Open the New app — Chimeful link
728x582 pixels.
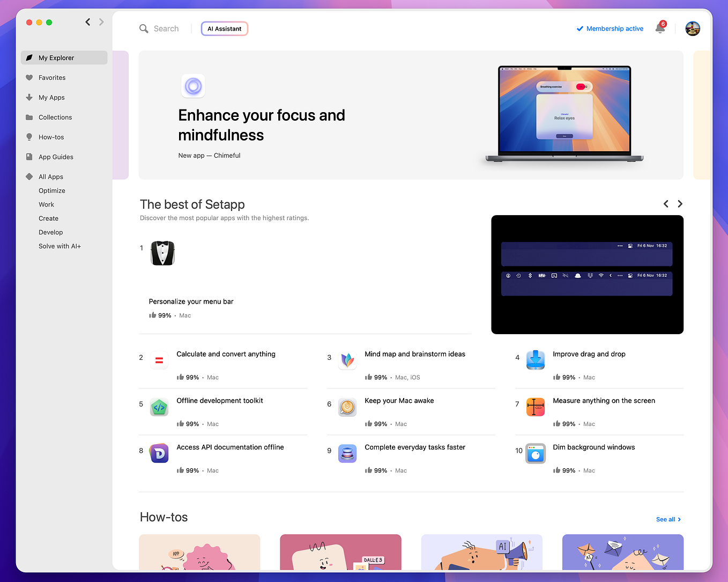(x=209, y=156)
